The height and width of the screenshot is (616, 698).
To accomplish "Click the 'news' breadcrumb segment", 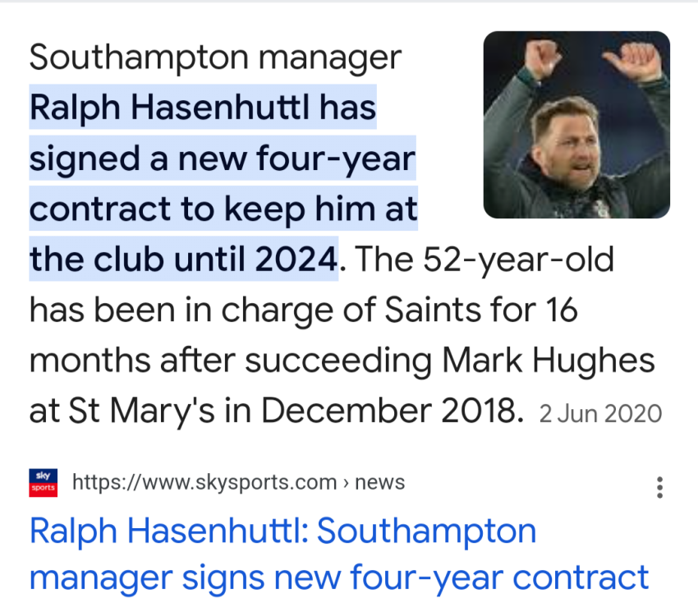I will [379, 482].
